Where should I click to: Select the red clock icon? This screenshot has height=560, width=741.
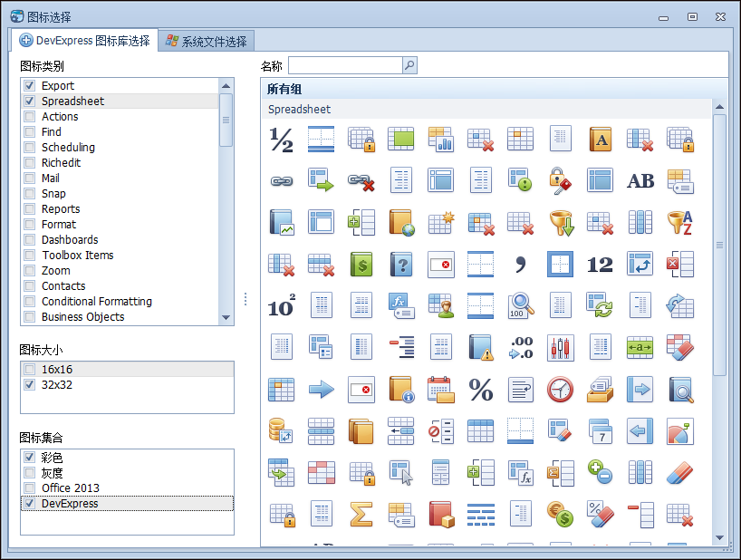560,390
